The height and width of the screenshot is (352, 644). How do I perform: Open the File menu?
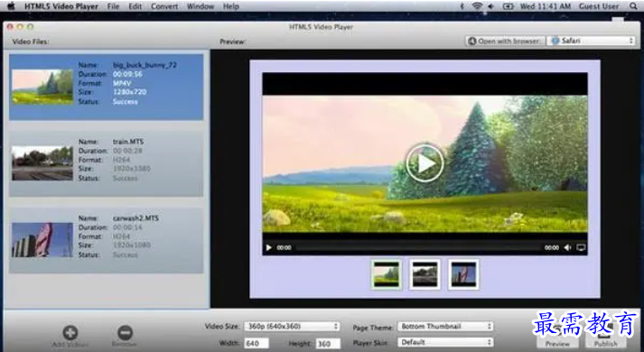click(x=113, y=6)
